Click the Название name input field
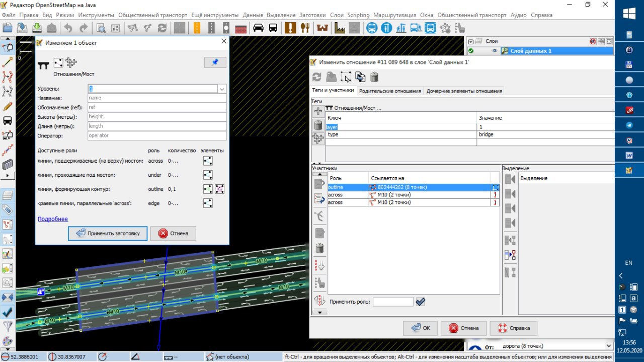The width and height of the screenshot is (644, 362). (157, 98)
